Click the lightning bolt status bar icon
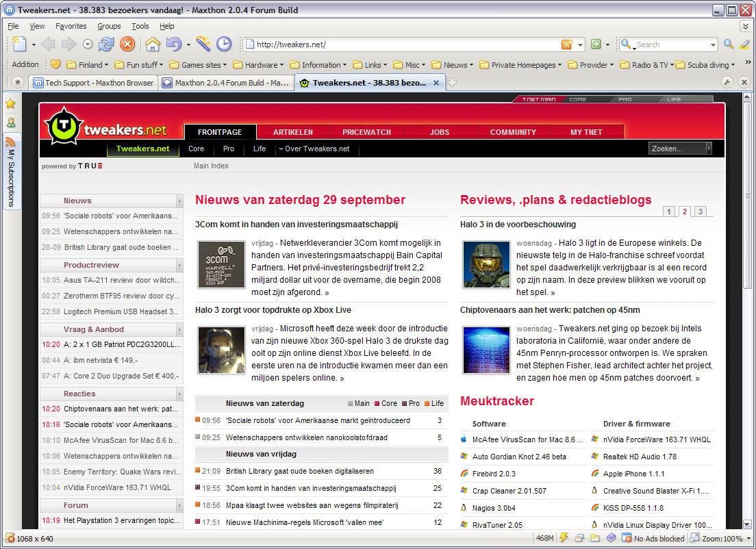The image size is (756, 549). click(x=563, y=538)
